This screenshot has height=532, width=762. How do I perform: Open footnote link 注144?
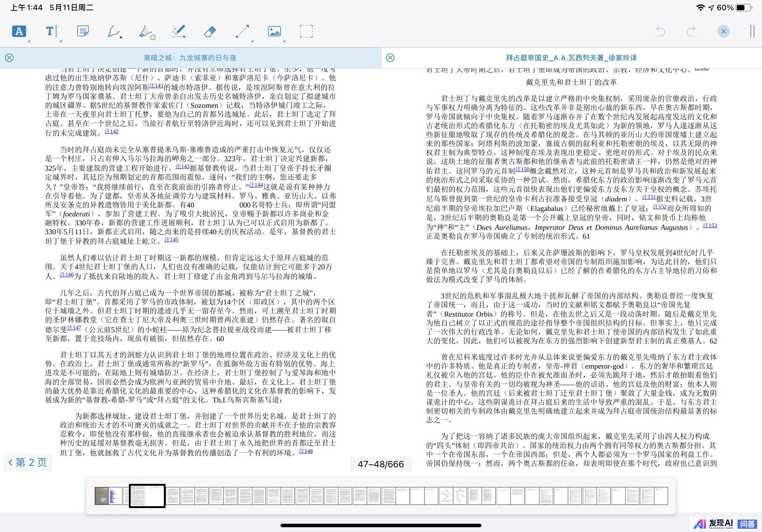[x=256, y=185]
